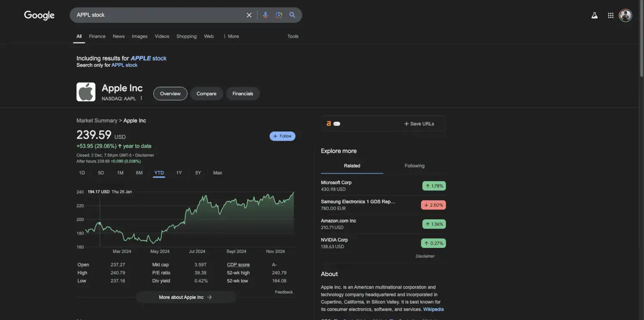Click Microsoft's 1.78% change badge
The height and width of the screenshot is (320, 644).
(x=434, y=186)
